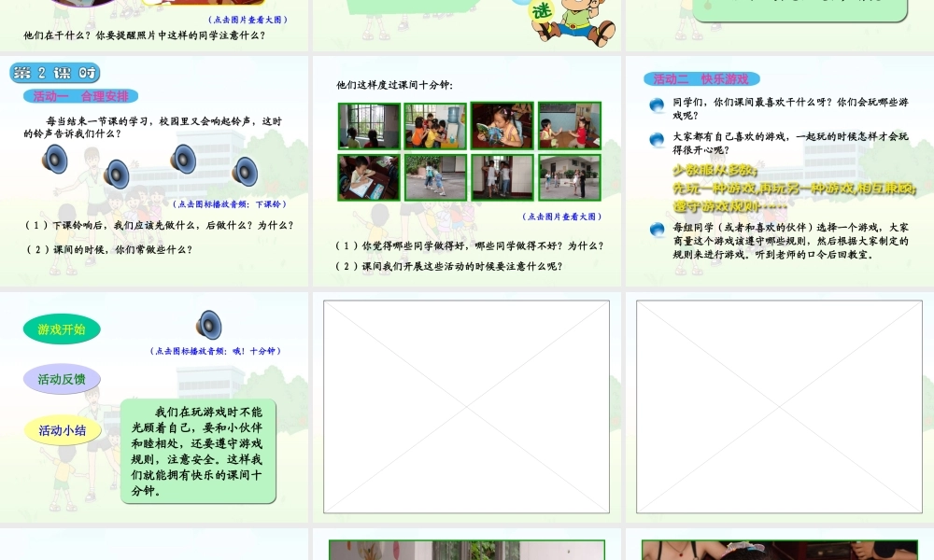Click the question （1）下课铃响后，我们应该先做什么
This screenshot has height=560, width=934.
(159, 226)
